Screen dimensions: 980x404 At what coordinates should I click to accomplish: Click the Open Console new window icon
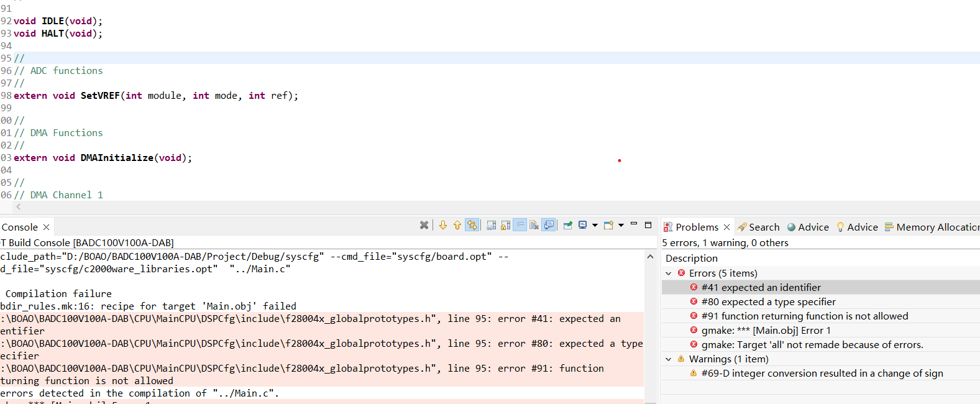(609, 225)
